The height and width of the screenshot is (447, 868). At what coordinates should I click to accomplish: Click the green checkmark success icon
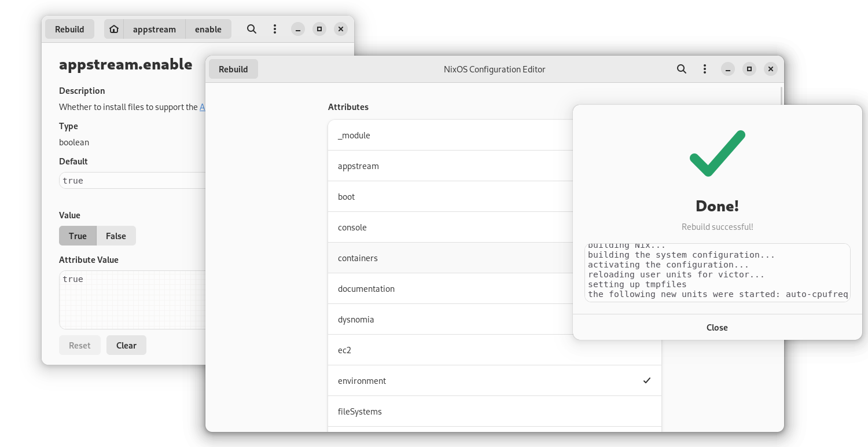coord(717,153)
